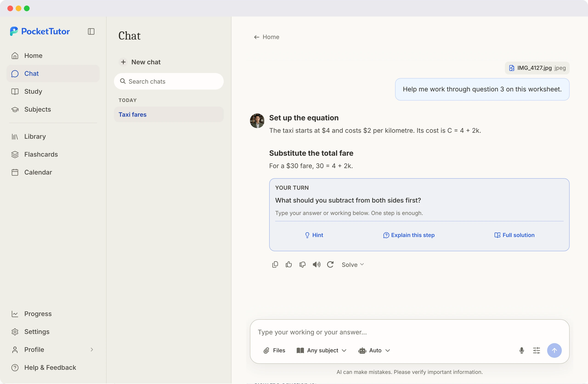Open Study in the sidebar
Screen dimensions: 588x384
[x=53, y=91]
